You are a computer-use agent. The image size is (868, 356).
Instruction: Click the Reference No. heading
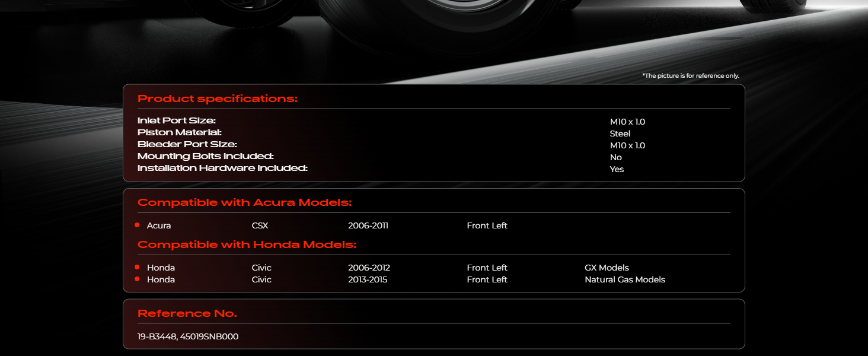pos(187,313)
